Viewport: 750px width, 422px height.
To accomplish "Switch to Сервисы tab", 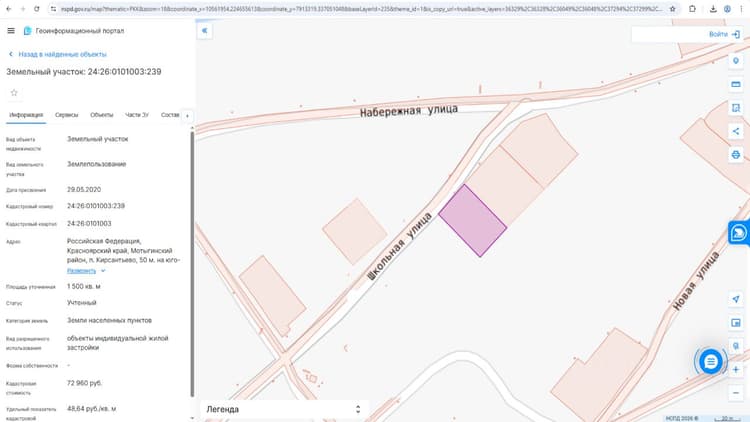I will [x=66, y=115].
